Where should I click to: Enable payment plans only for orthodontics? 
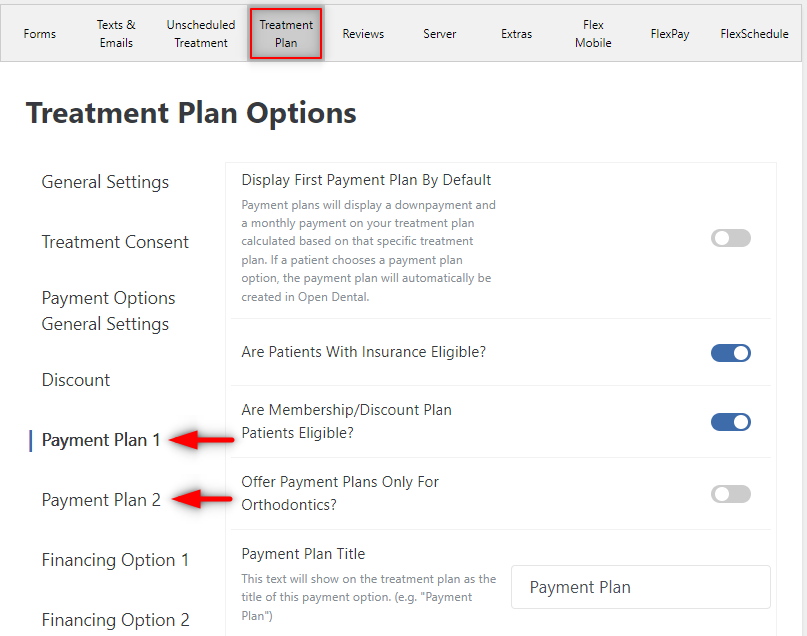pyautogui.click(x=730, y=493)
